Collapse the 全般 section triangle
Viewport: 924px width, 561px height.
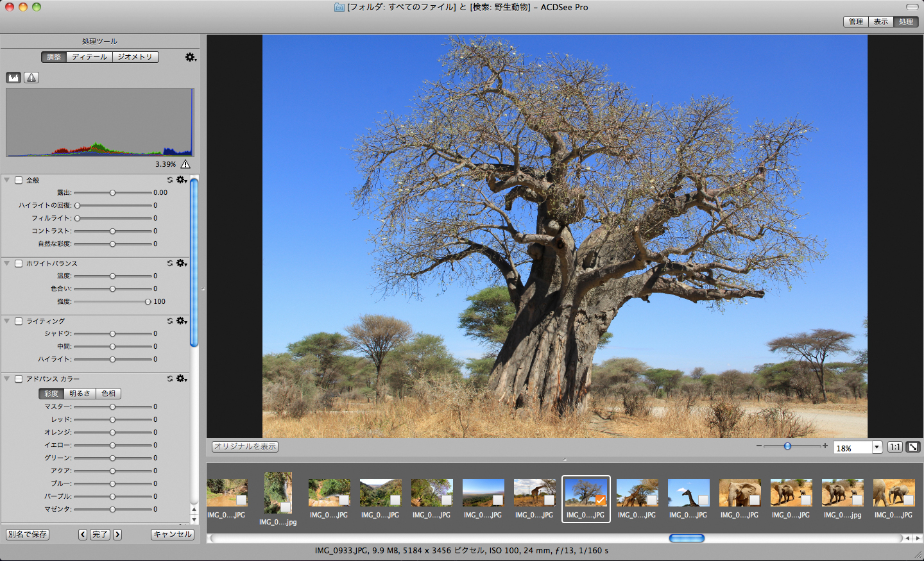7,180
